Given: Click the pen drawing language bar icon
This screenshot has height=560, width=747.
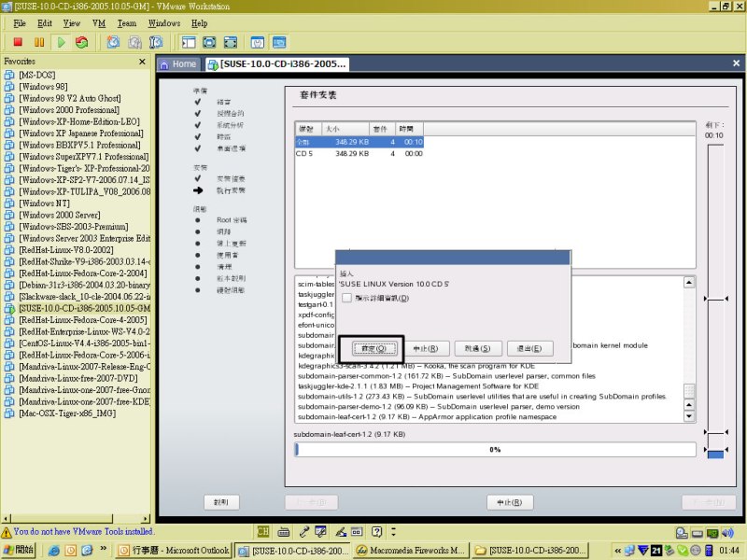Looking at the screenshot, I should tap(341, 532).
